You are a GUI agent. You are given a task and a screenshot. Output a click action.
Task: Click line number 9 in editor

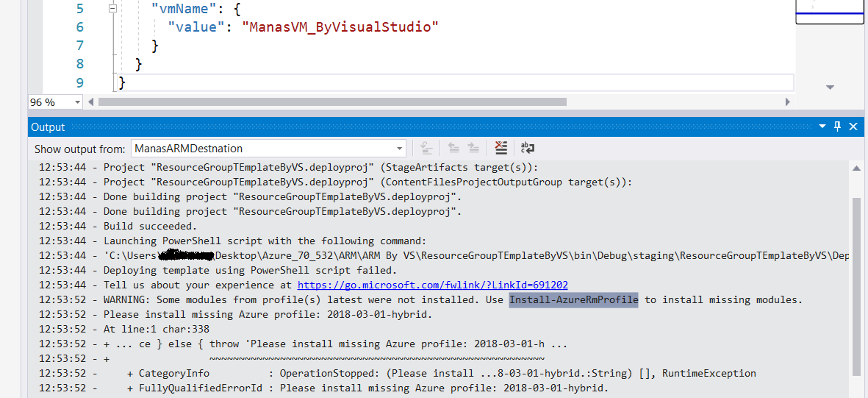(78, 82)
